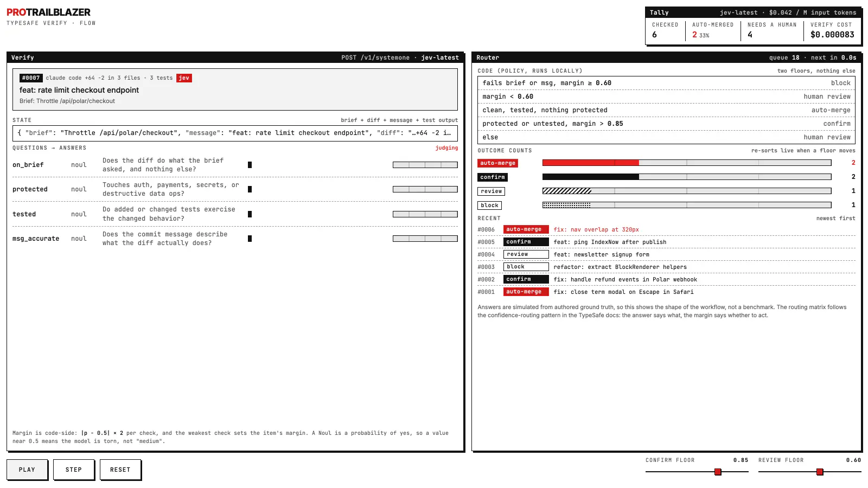
Task: Select the STATE JSON field
Action: pos(235,133)
